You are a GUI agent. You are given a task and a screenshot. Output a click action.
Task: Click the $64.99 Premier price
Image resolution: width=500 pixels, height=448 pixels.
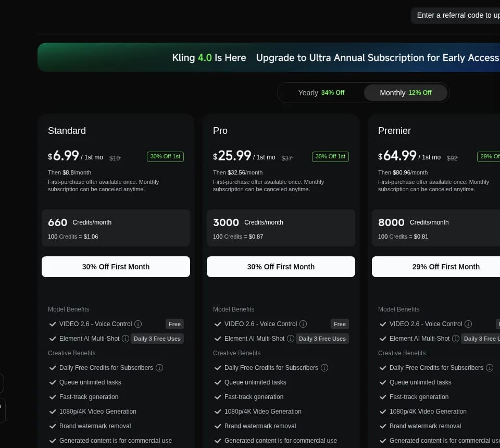click(x=397, y=156)
